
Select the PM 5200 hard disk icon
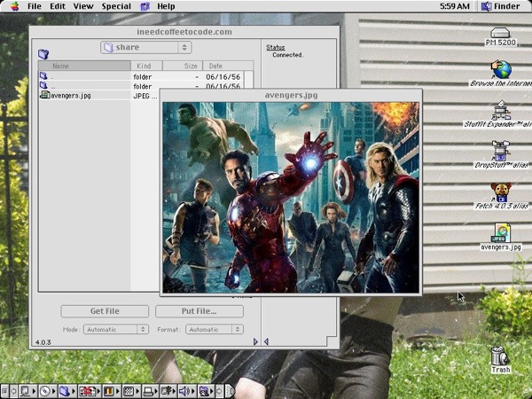pyautogui.click(x=500, y=36)
